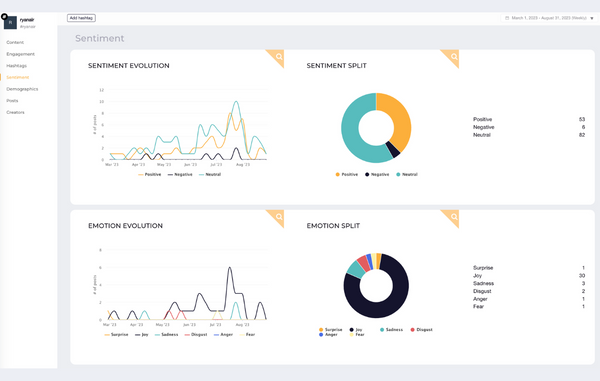Open the Content section in sidebar

tap(15, 42)
